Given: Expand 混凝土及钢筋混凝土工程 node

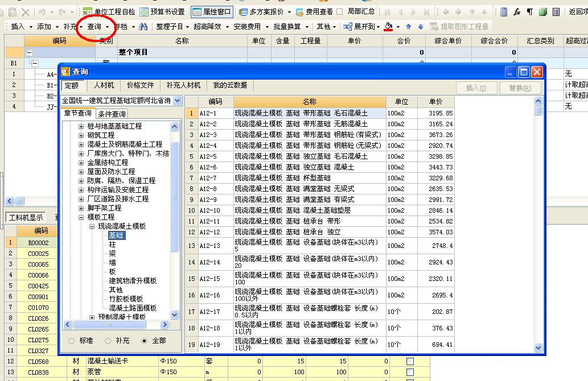Looking at the screenshot, I should click(x=81, y=144).
